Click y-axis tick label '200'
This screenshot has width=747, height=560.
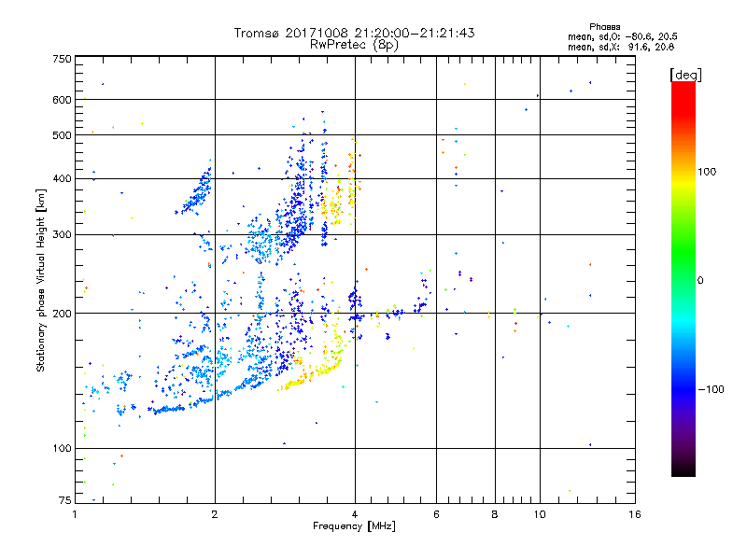click(x=62, y=314)
